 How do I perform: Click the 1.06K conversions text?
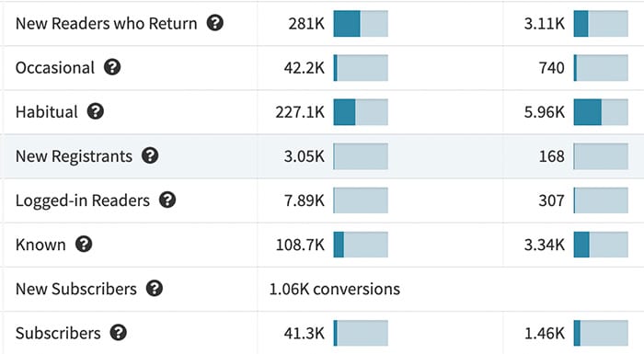334,289
